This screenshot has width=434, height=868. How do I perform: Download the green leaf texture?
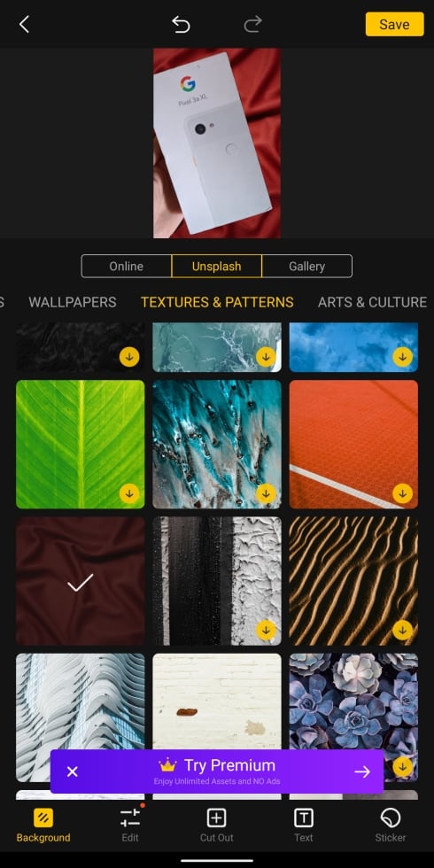pos(129,492)
